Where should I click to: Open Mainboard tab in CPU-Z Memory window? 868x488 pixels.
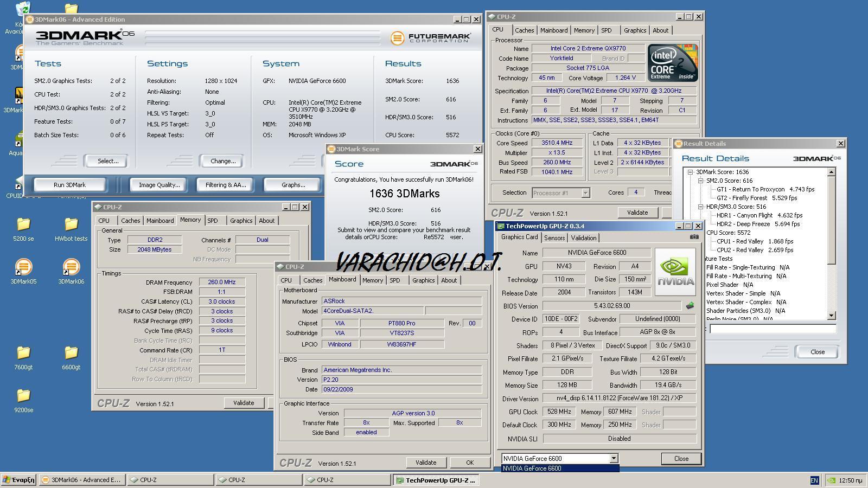[160, 221]
